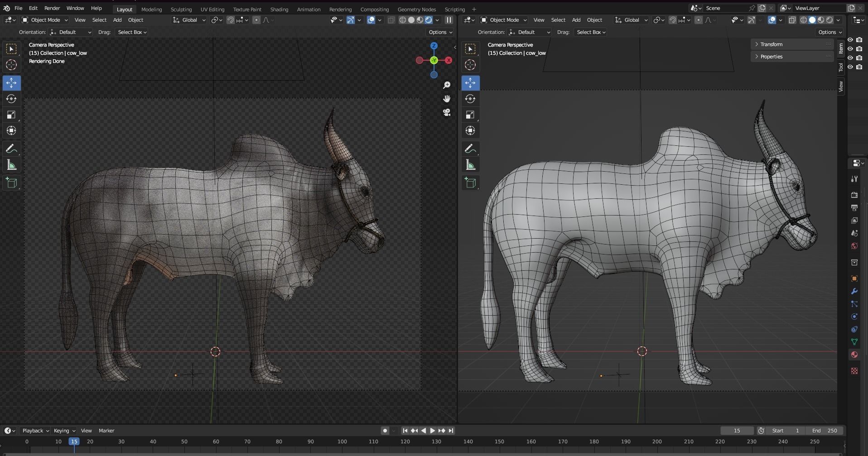Pick the Measure tool in right viewport

tap(470, 165)
